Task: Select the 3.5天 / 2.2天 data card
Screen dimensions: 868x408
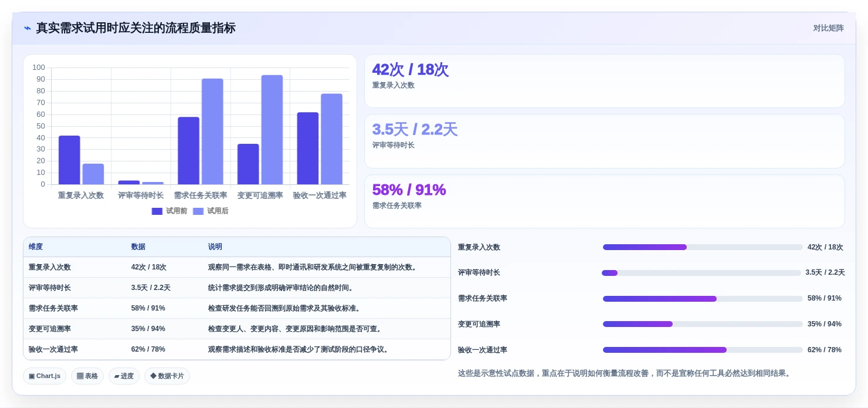Action: coord(605,141)
